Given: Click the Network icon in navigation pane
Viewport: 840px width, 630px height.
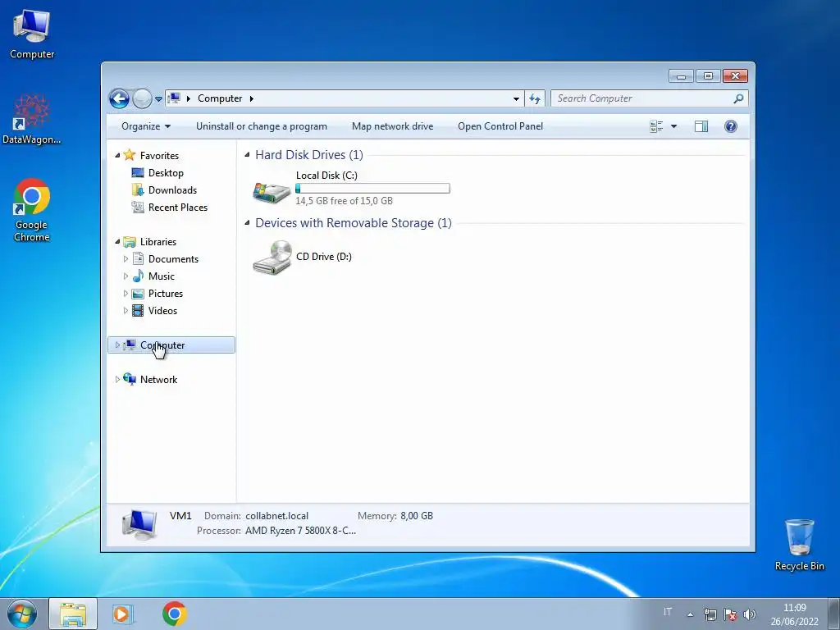Looking at the screenshot, I should (129, 379).
